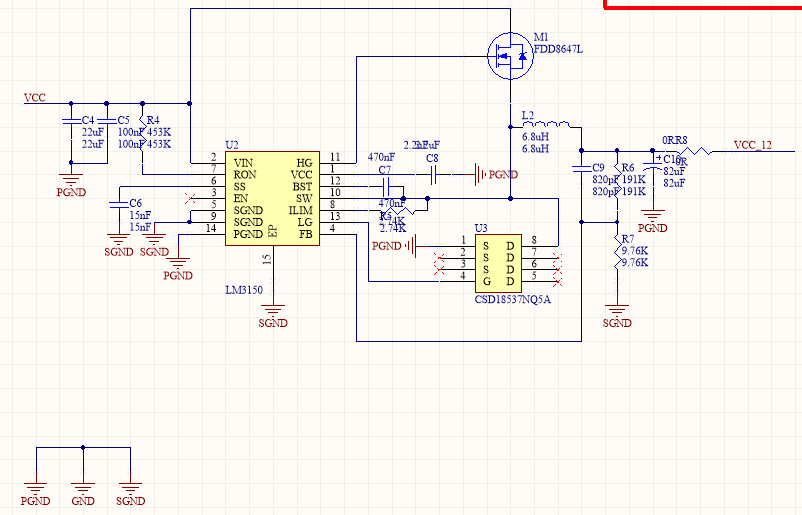Select the bottom-left PGND symbol beside GND

point(35,488)
